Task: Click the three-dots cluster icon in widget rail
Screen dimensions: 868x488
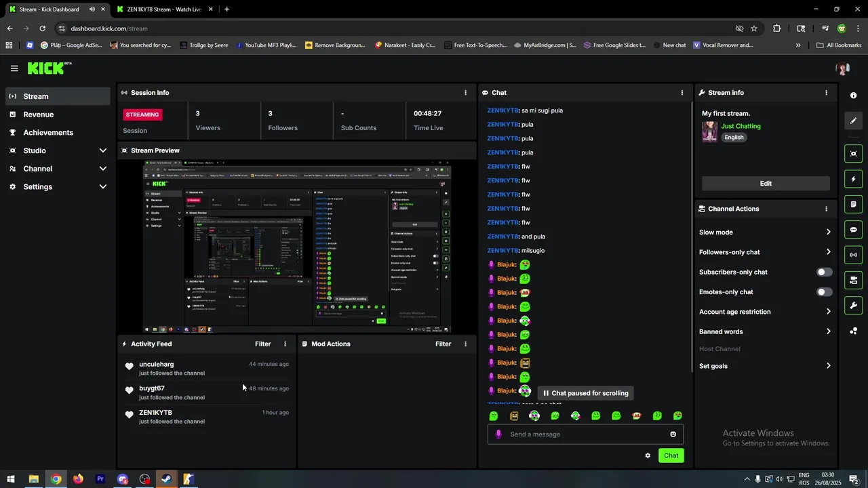Action: pos(854,331)
